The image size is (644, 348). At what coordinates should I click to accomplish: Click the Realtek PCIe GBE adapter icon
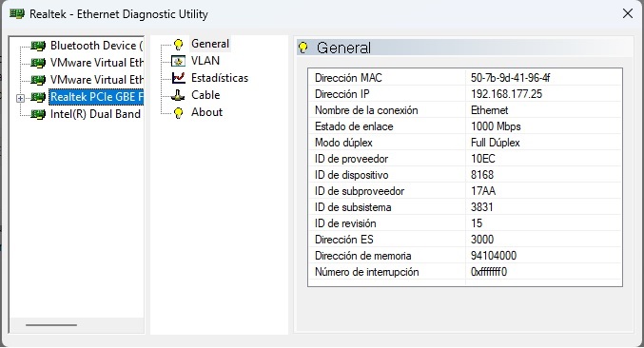38,97
